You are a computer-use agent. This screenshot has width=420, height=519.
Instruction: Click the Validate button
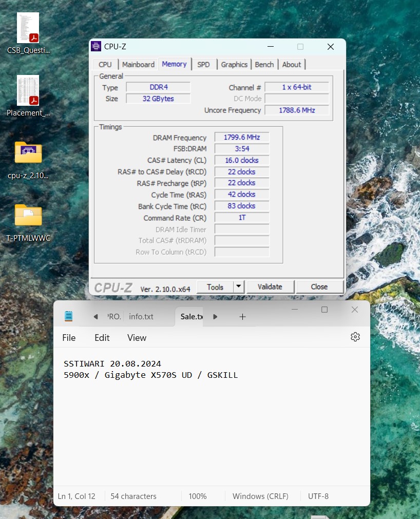270,287
